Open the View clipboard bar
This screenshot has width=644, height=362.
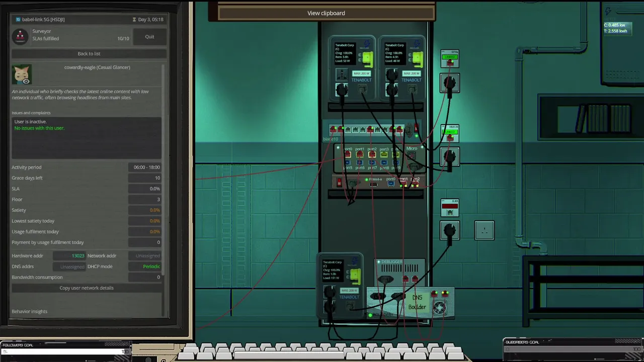point(326,13)
